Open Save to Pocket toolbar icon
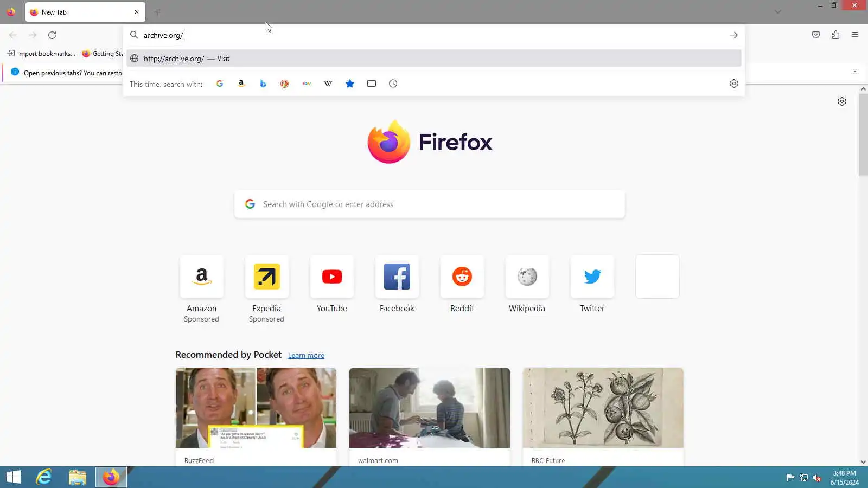This screenshot has width=868, height=488. (816, 35)
